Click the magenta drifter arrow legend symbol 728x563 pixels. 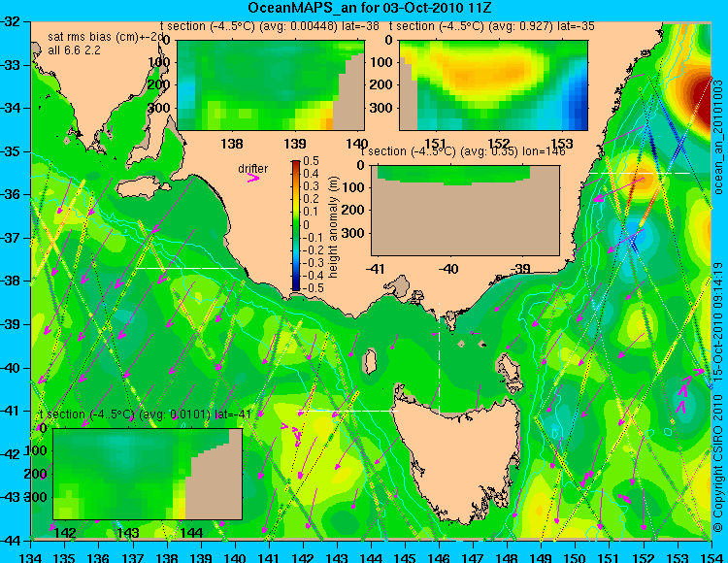(253, 178)
